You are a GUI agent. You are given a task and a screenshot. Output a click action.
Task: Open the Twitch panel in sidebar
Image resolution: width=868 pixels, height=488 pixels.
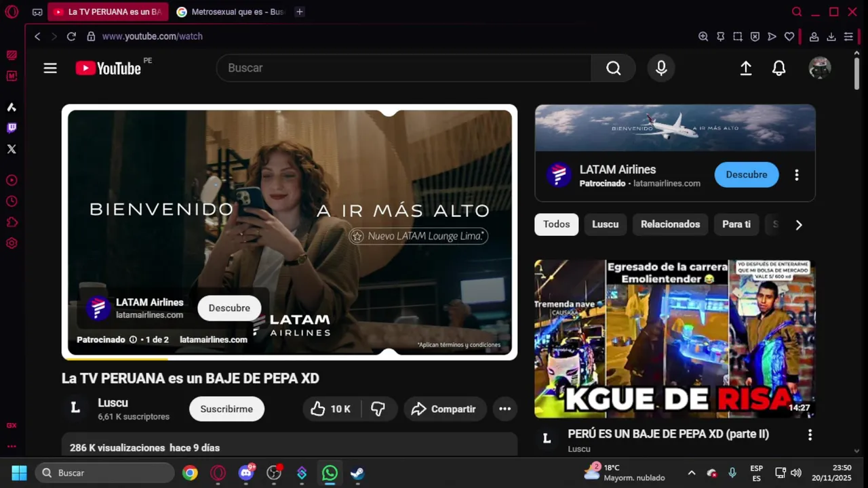tap(12, 128)
